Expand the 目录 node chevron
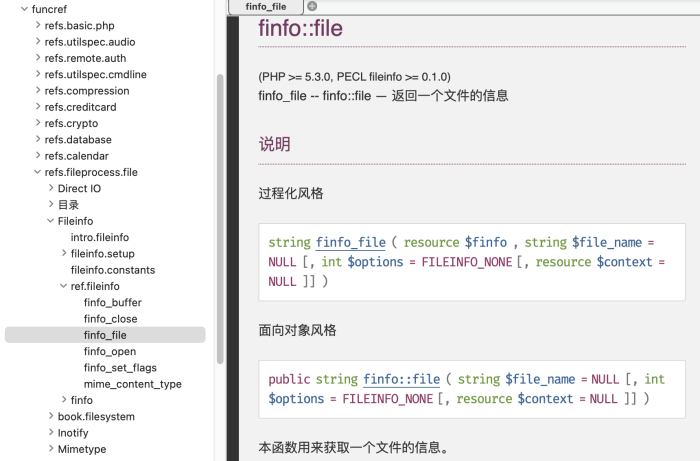The width and height of the screenshot is (700, 461). pos(51,204)
